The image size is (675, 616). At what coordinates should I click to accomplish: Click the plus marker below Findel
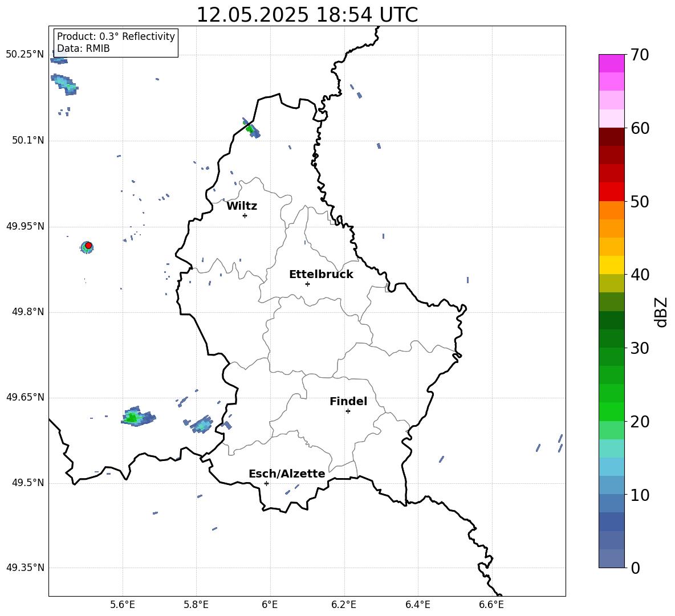[348, 411]
